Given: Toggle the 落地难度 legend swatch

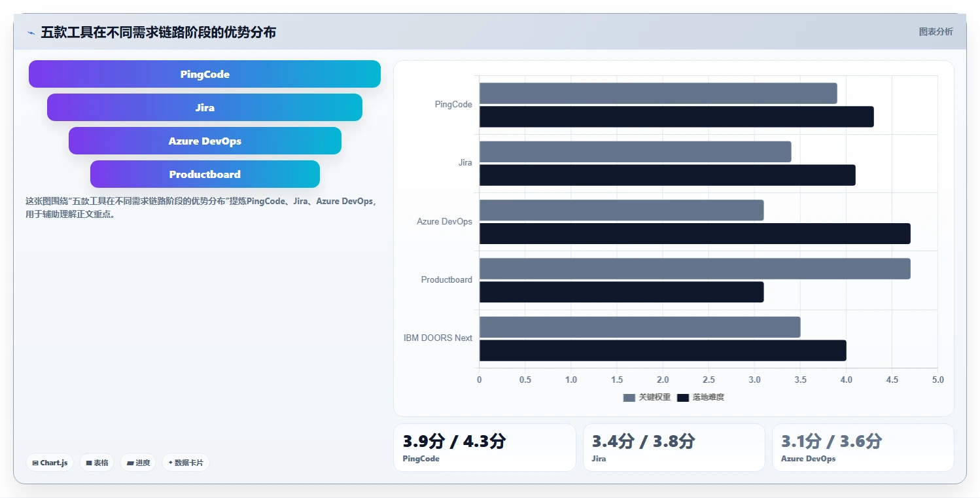Looking at the screenshot, I should 683,397.
